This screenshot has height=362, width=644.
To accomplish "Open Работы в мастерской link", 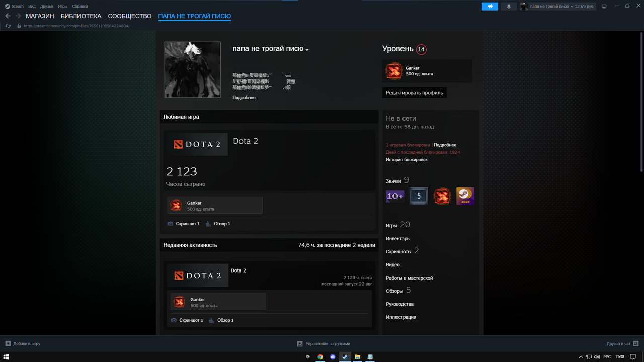I will point(409,278).
